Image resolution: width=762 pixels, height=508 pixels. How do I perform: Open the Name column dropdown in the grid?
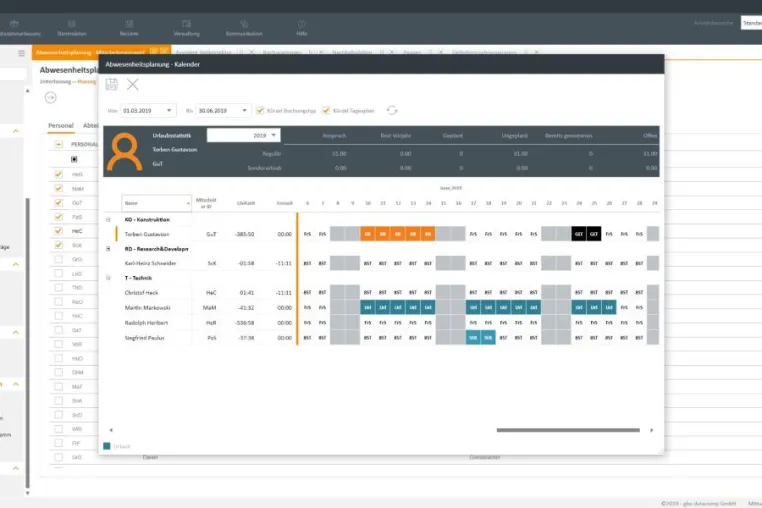tap(188, 203)
